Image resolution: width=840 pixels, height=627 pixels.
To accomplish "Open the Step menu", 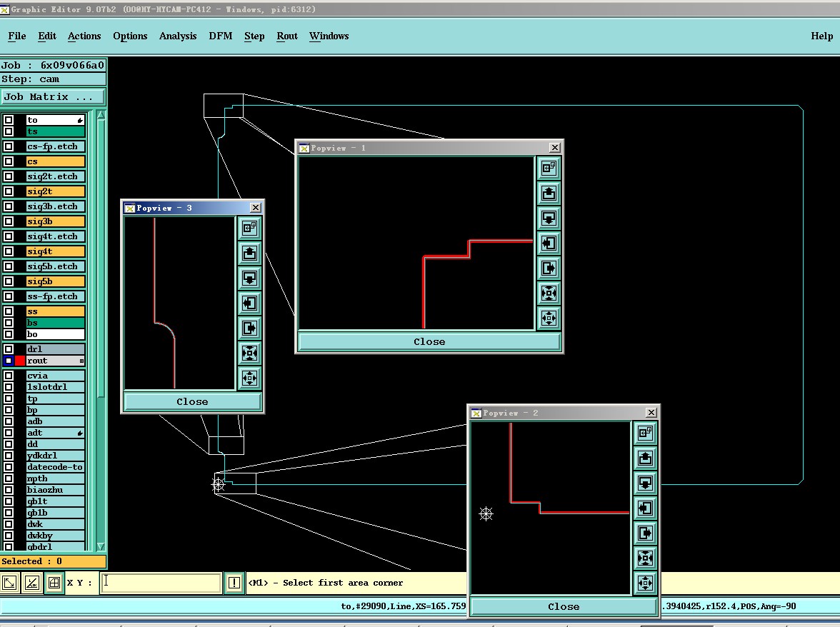I will coord(254,36).
